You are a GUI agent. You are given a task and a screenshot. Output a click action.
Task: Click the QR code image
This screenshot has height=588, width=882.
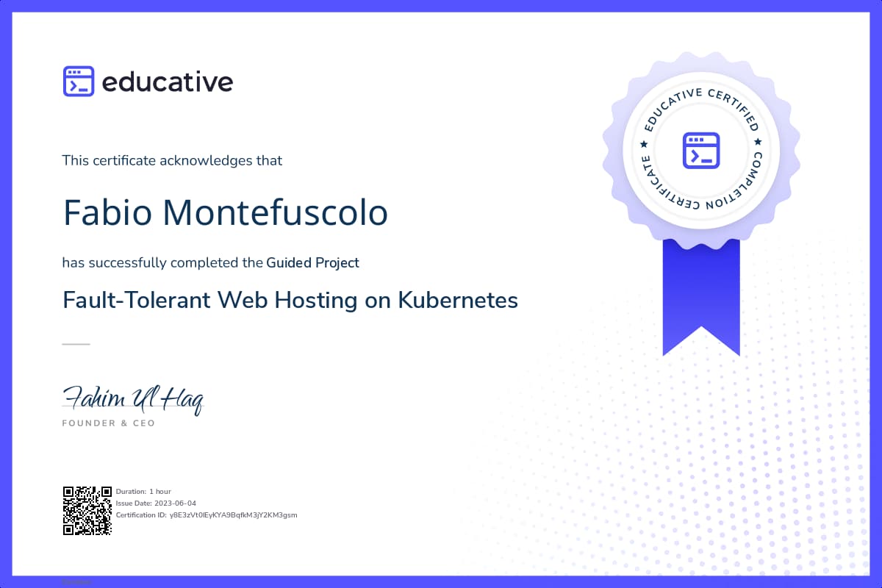[x=87, y=510]
